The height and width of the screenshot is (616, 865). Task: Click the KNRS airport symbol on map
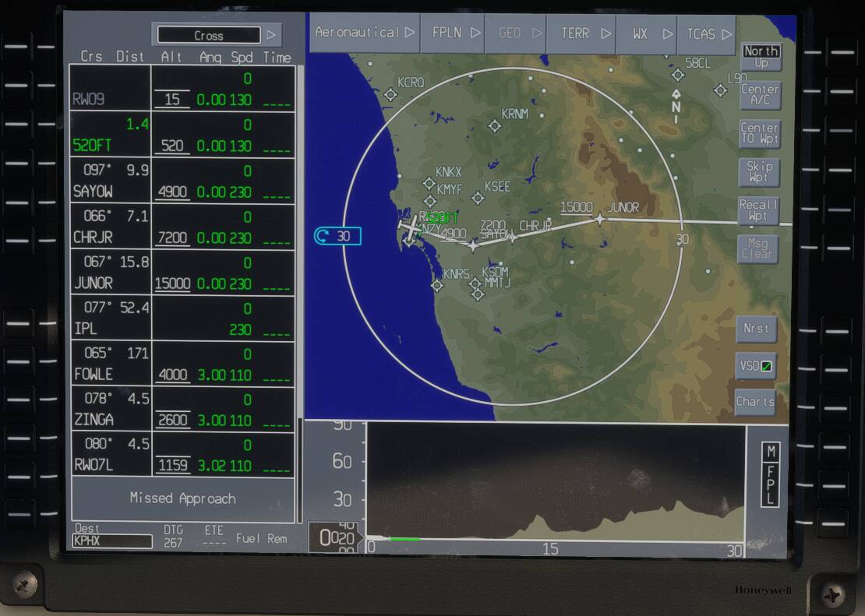(437, 285)
